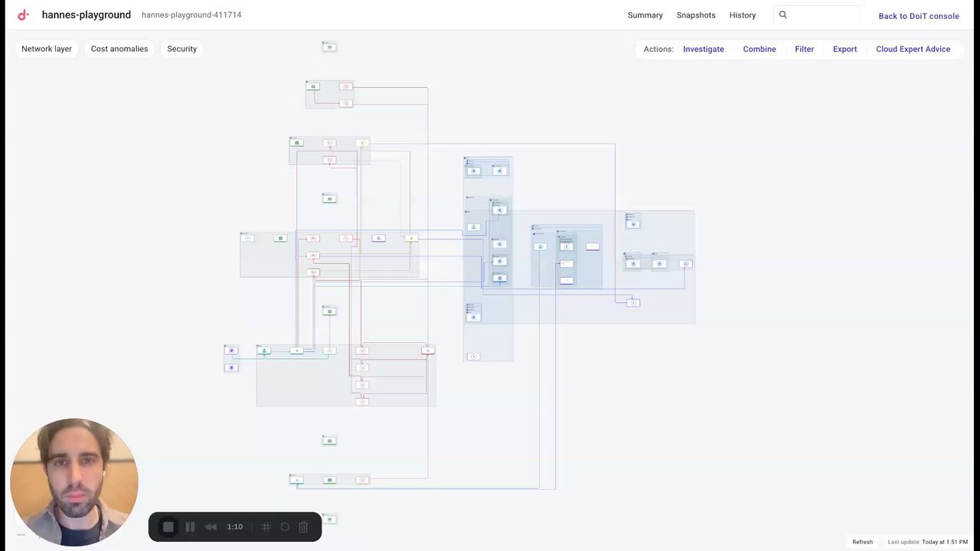Select the magnifying-glass node in the diagram
Screen dimensions: 980x551
[x=378, y=238]
